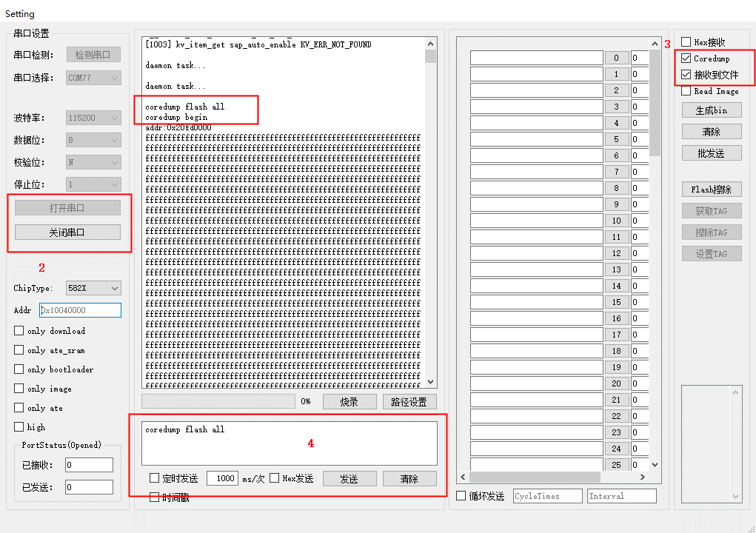Toggle the 接收到文件 checkbox
756x533 pixels.
pyautogui.click(x=686, y=75)
